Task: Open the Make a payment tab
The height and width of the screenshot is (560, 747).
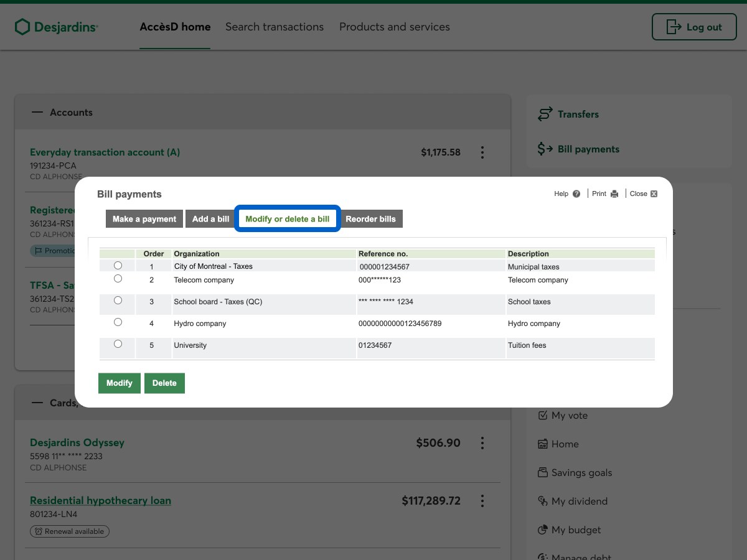Action: click(x=144, y=219)
